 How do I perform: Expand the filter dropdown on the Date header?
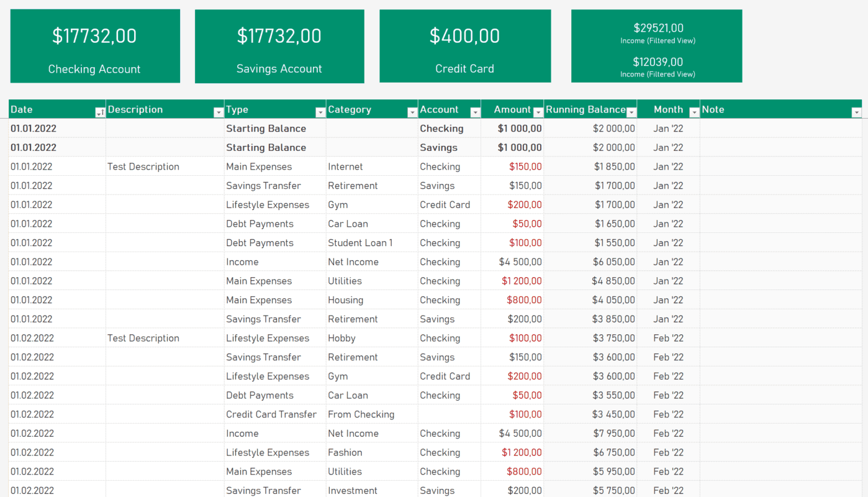pyautogui.click(x=99, y=112)
